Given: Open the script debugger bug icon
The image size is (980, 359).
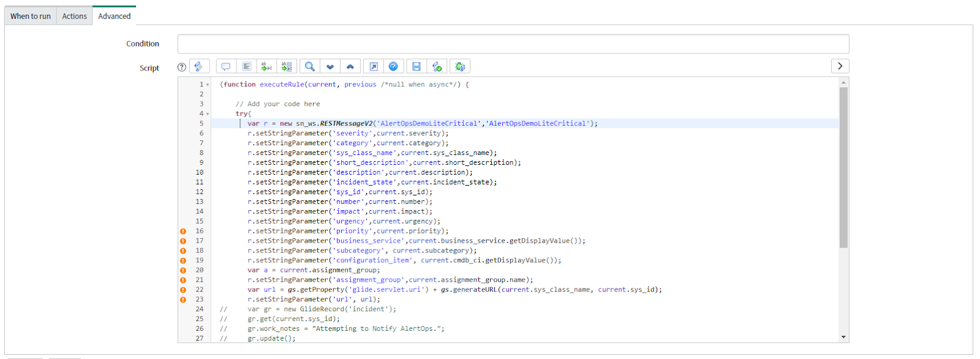Looking at the screenshot, I should coord(460,66).
